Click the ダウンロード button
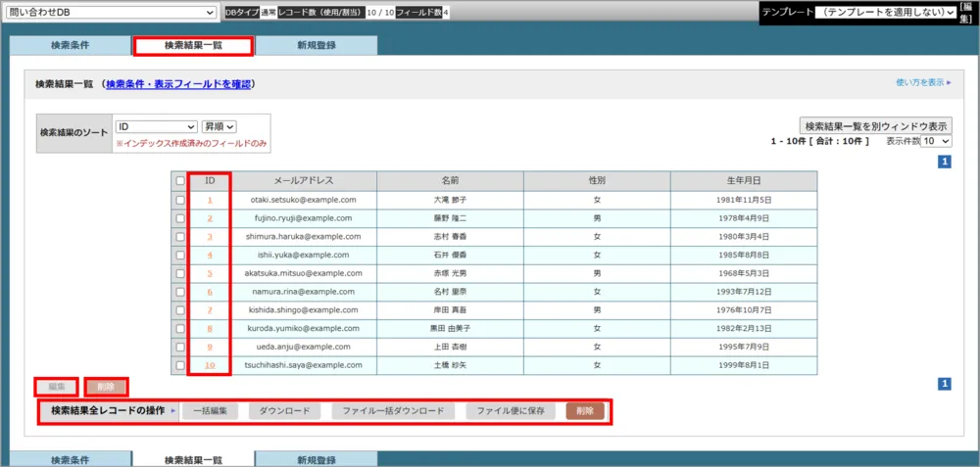This screenshot has height=467, width=980. tap(284, 411)
